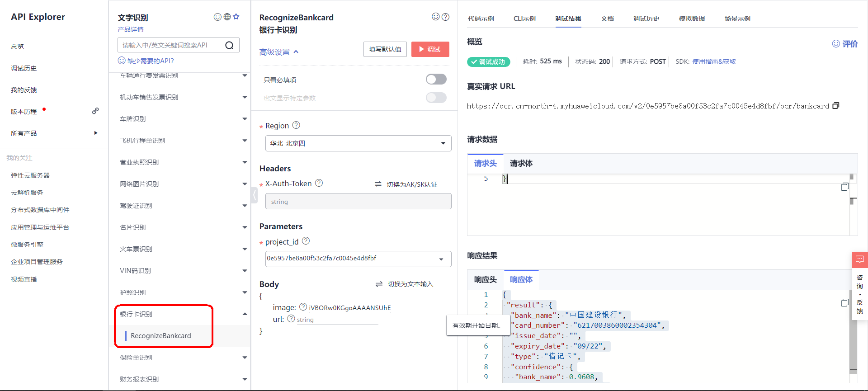Viewport: 868px width, 391px height.
Task: Click the star favorite icon beside 文字识别
Action: (236, 17)
